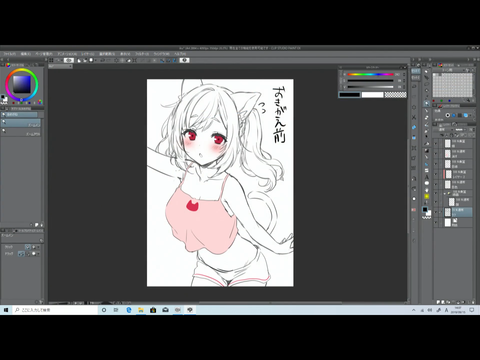The width and height of the screenshot is (480, 360).
Task: Open dropdown arrow beside brush shape icons
Action: (471, 115)
